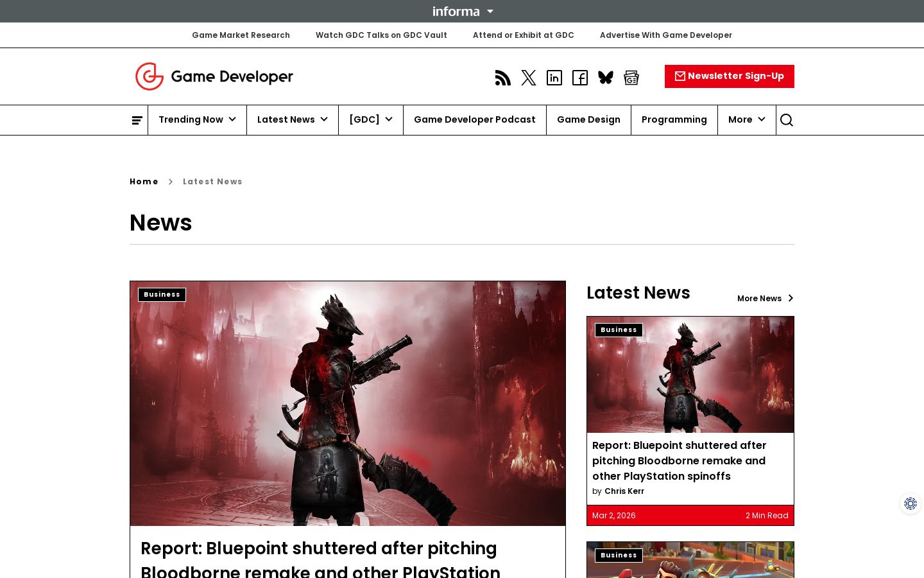Open sidebar Bluepoint Bloodborne remake headline
The height and width of the screenshot is (578, 924).
point(680,460)
